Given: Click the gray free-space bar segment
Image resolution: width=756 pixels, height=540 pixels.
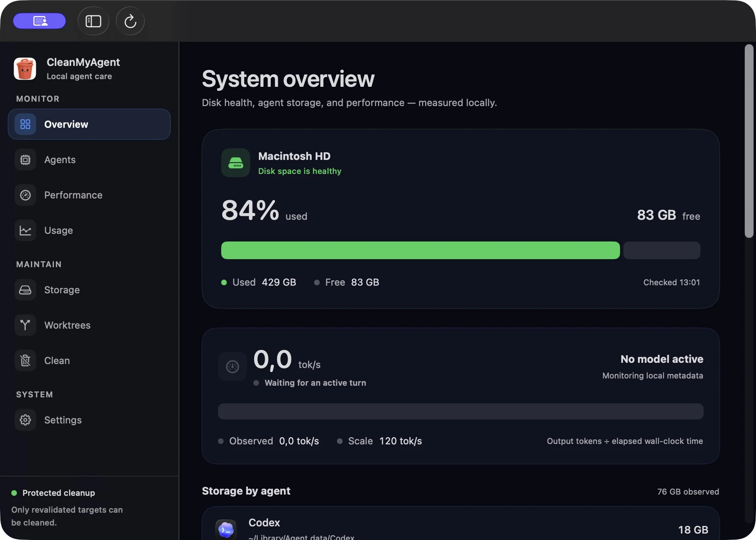Looking at the screenshot, I should (661, 250).
